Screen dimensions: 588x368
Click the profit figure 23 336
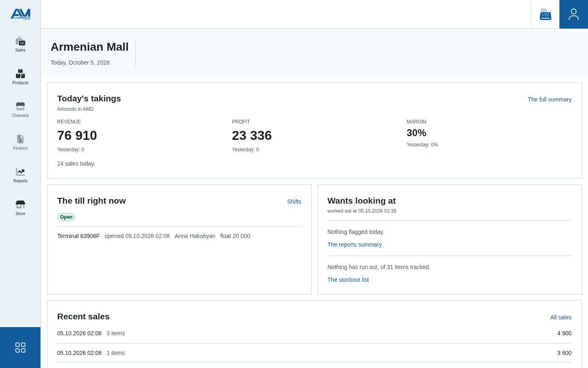tap(252, 135)
